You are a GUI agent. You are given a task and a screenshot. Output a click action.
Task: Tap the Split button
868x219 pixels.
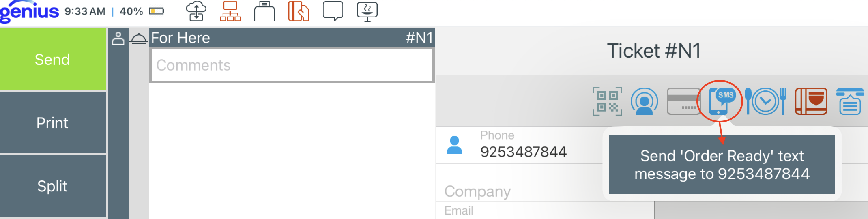(x=53, y=186)
